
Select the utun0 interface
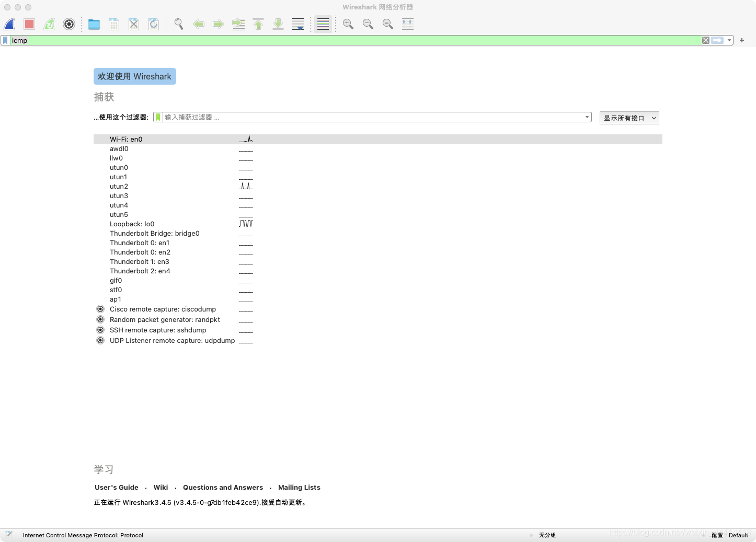[x=378, y=167]
